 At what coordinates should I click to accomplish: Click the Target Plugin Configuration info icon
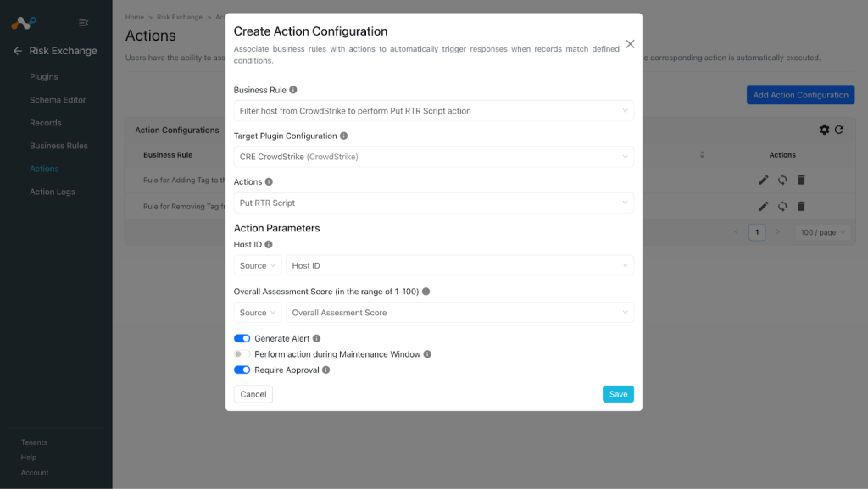tap(344, 136)
